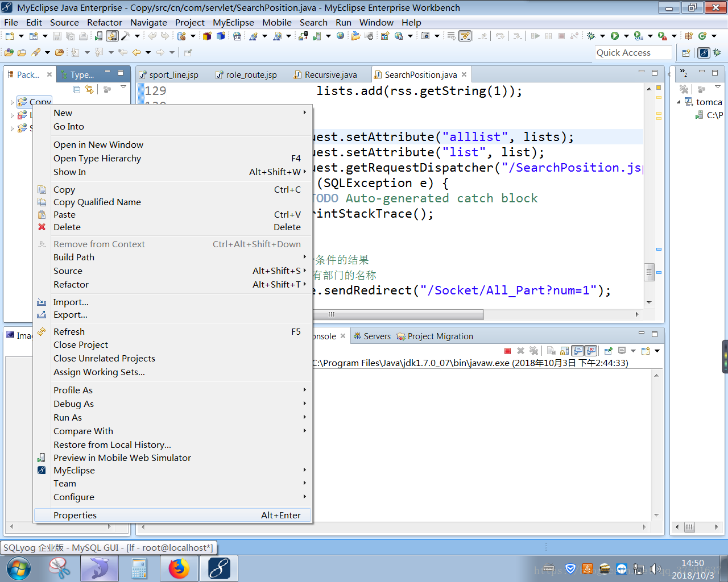Click the run on mobile device toolbar icon
Screen dimensions: 728x582
(x=98, y=36)
